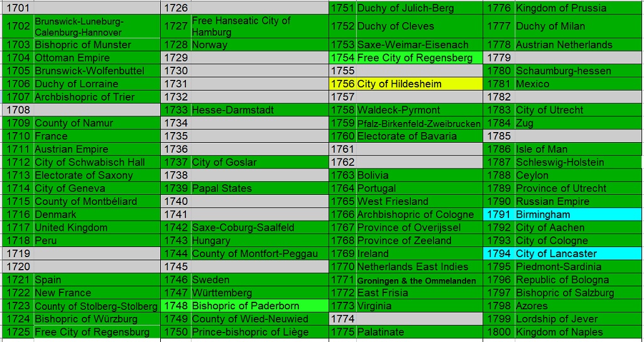Select the "Norway" cell

(259, 45)
